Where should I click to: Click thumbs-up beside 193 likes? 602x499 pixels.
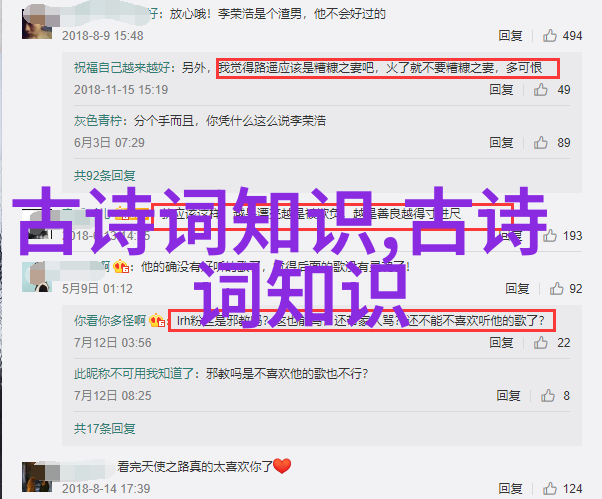tap(549, 235)
